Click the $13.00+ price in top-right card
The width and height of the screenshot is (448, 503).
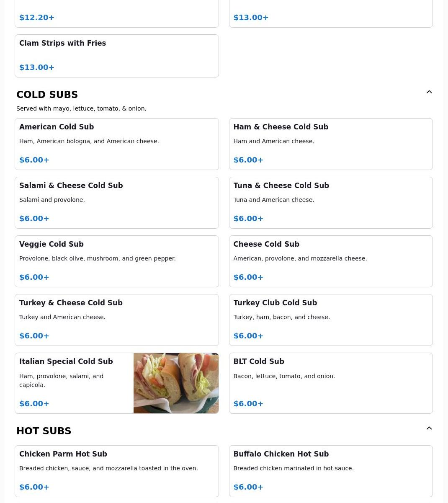coord(251,18)
